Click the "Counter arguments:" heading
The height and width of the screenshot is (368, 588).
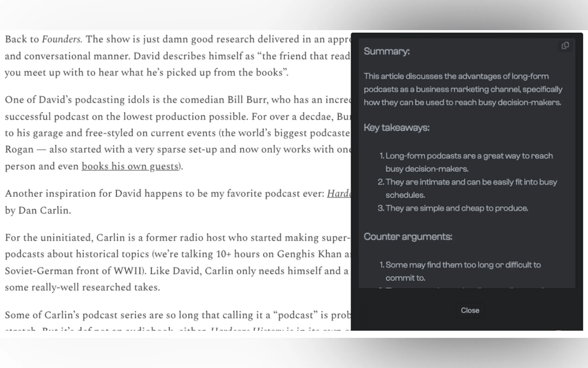[x=408, y=237]
